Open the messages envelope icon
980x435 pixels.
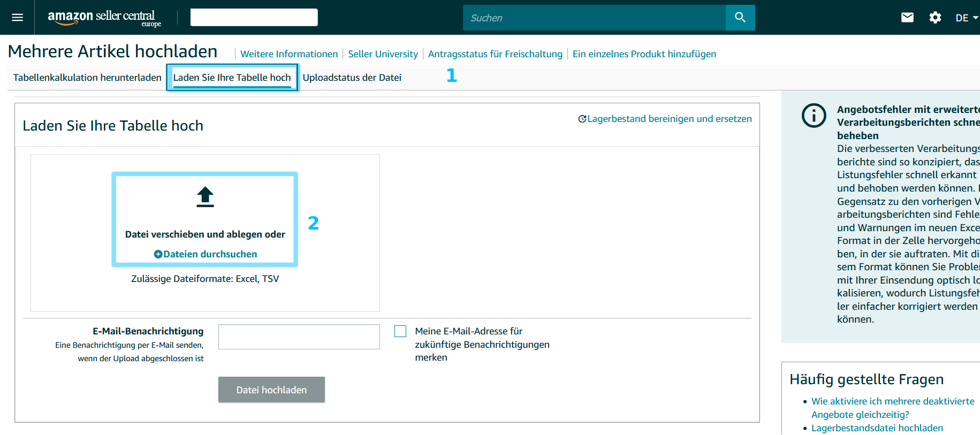907,18
